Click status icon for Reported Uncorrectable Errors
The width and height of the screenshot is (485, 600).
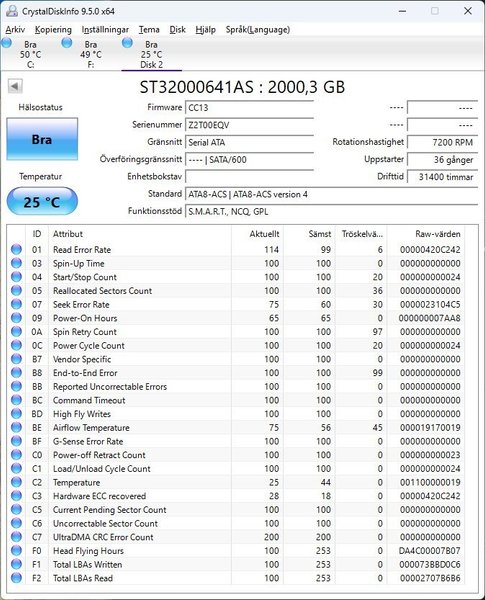(16, 386)
